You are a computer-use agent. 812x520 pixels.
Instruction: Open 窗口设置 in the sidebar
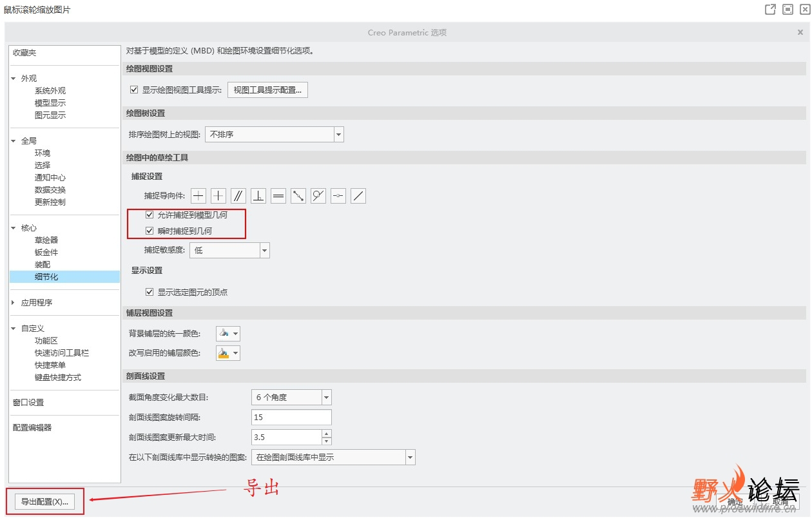tap(28, 403)
